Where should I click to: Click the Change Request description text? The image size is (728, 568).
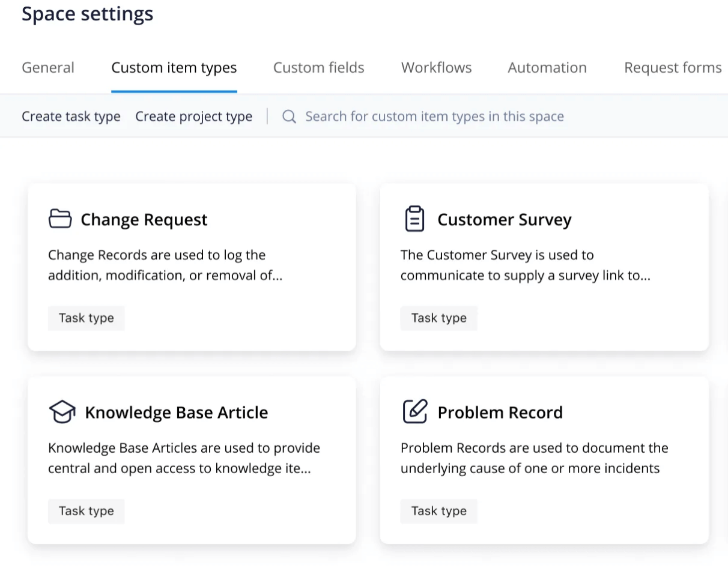click(165, 265)
